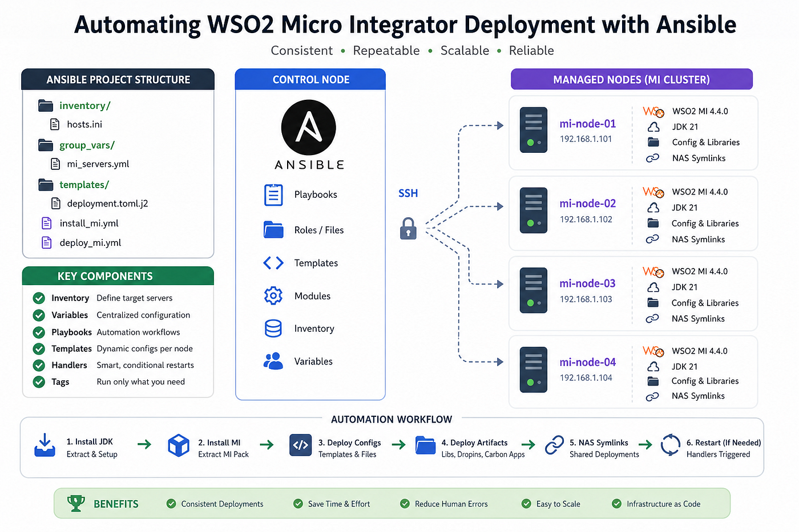Click the checkmark beside Inventory in Key Components

pyautogui.click(x=39, y=298)
